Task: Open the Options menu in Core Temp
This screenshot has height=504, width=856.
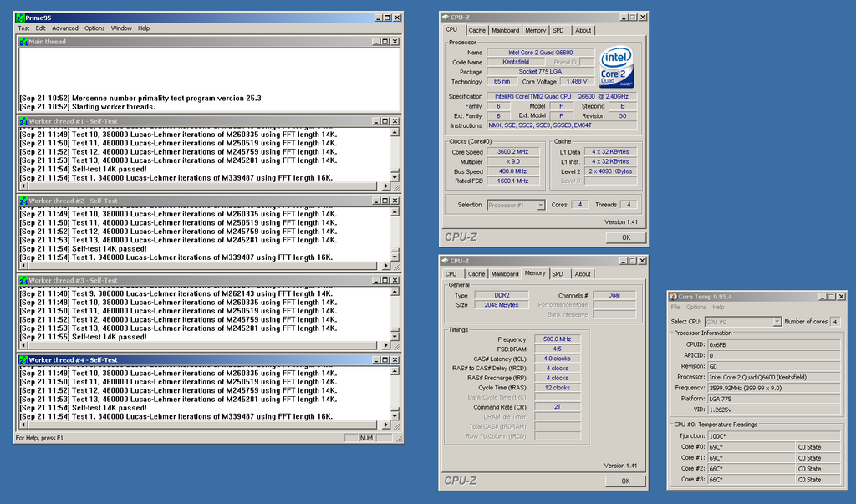Action: pos(695,308)
